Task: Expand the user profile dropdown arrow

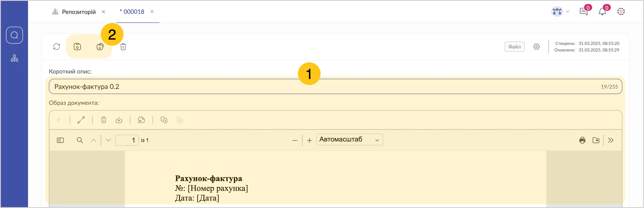Action: (568, 11)
